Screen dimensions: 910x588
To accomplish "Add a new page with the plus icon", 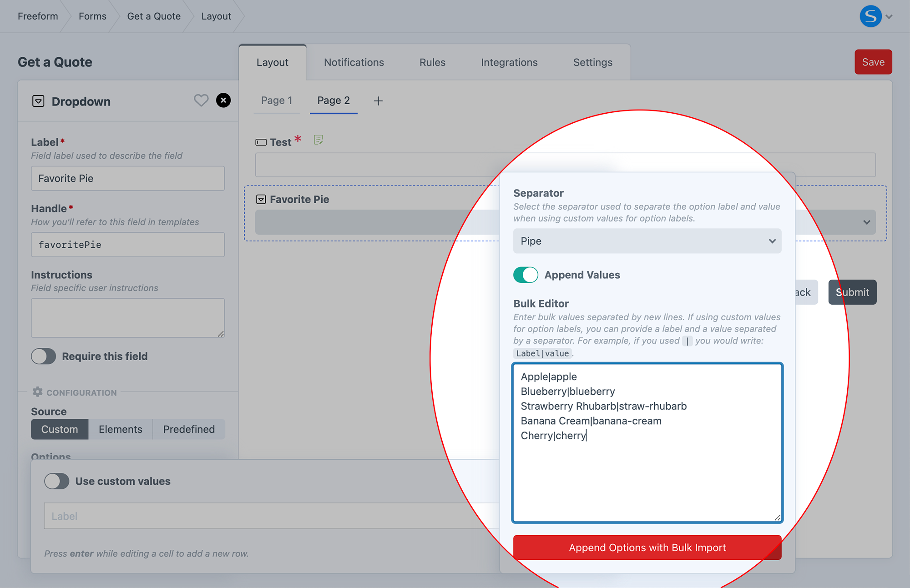I will (x=378, y=101).
